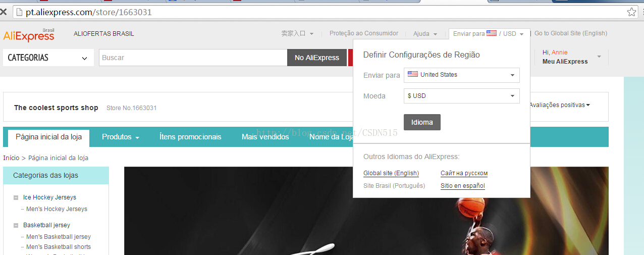Bookmark this page with the star icon
The height and width of the screenshot is (255, 644).
(x=631, y=12)
